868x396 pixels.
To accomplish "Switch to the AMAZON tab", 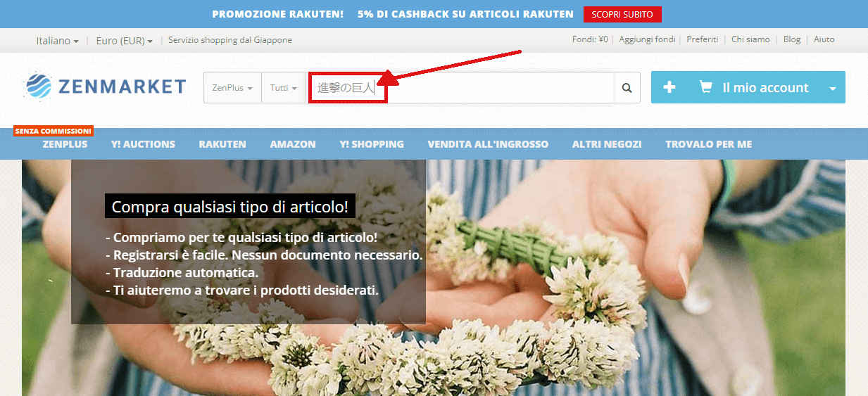I will pyautogui.click(x=293, y=144).
